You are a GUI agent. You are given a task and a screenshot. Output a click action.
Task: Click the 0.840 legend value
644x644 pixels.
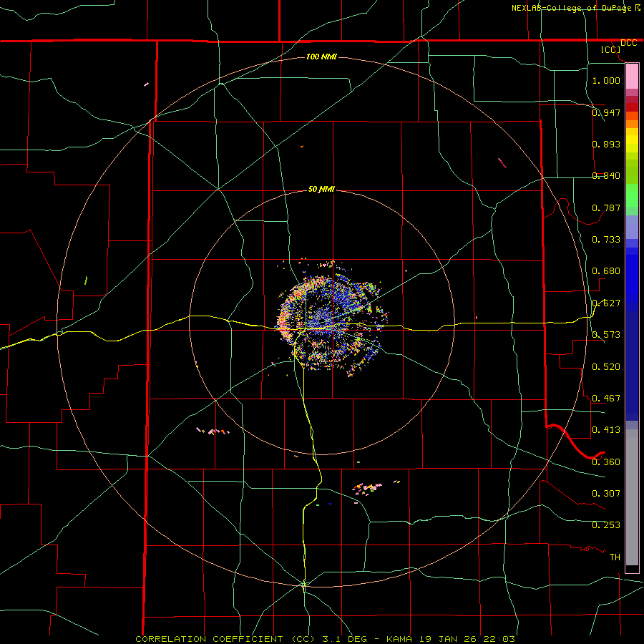606,175
